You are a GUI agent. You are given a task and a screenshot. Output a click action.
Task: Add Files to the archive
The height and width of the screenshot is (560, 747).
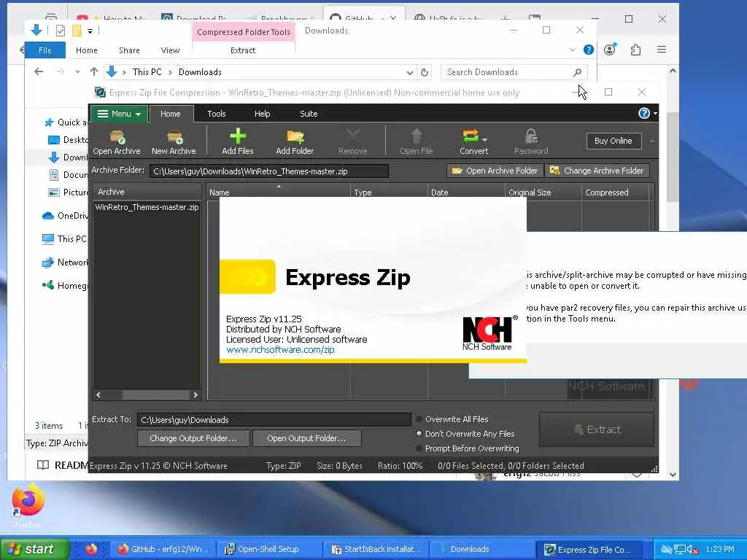click(x=237, y=142)
